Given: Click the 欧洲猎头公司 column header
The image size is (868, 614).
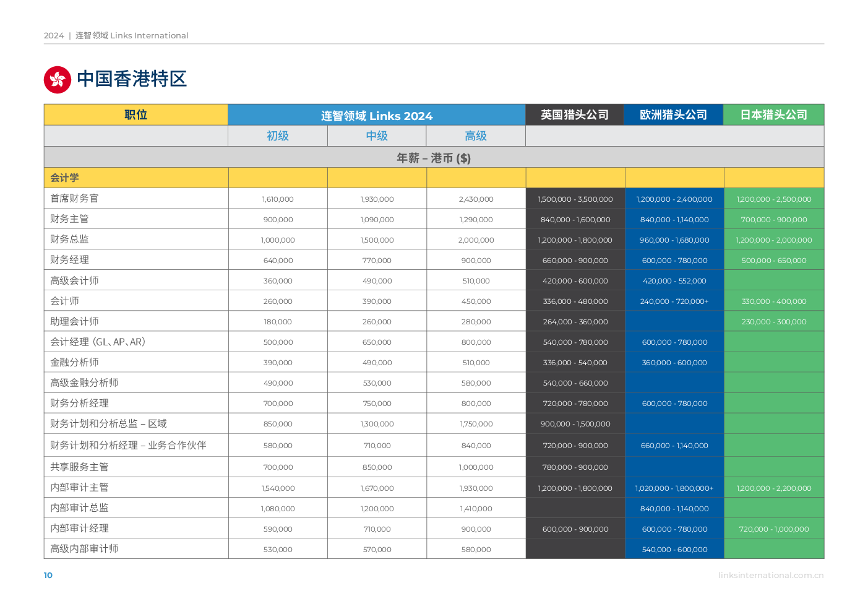Looking at the screenshot, I should tap(674, 115).
